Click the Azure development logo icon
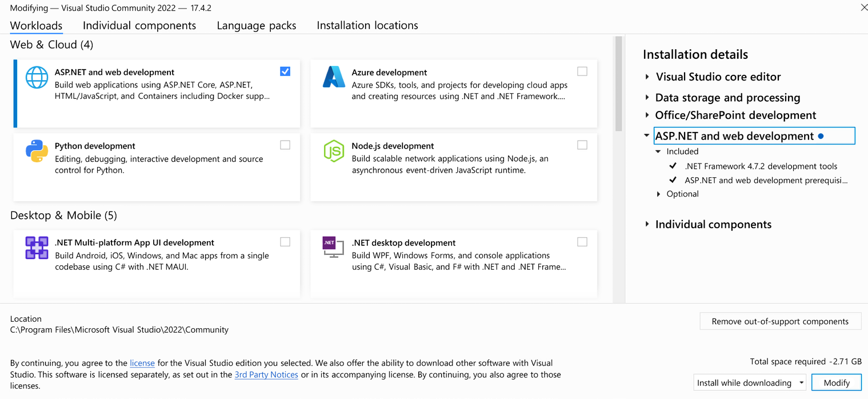Viewport: 868px width, 399px height. coord(334,77)
